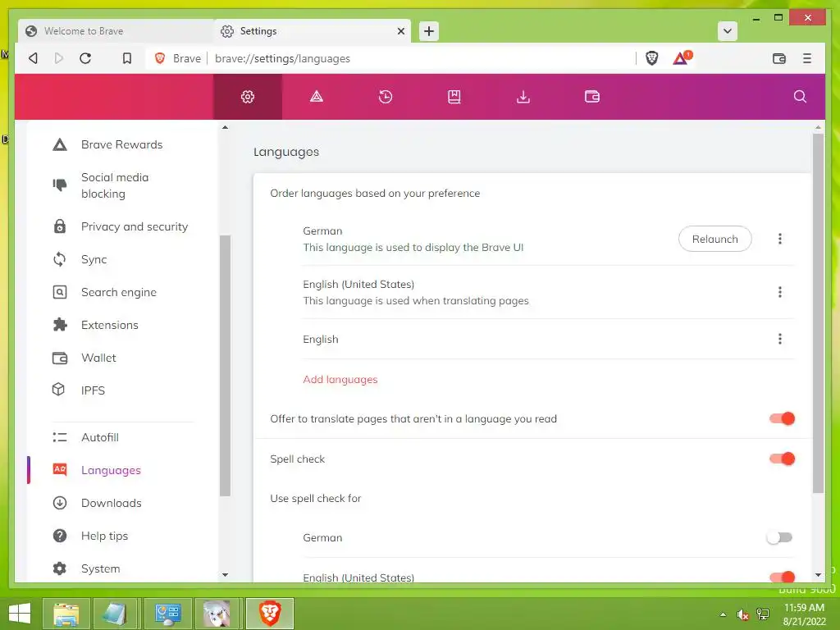
Task: Open Brave Rewards triangle icon in top bar
Action: [317, 97]
